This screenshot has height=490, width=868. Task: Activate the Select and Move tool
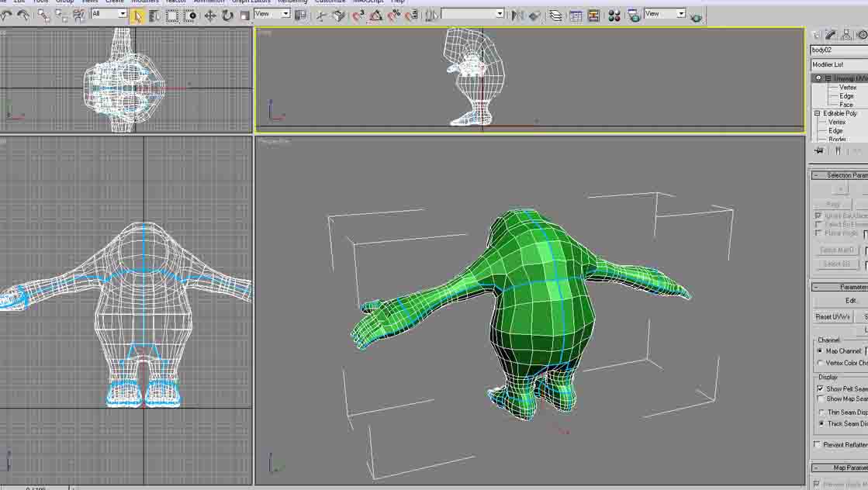tap(210, 16)
